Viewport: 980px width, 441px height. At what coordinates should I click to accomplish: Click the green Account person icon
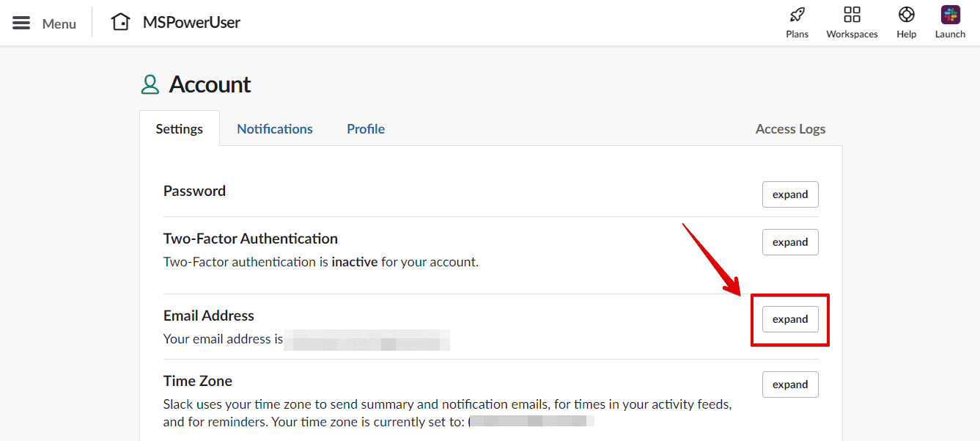(x=150, y=84)
